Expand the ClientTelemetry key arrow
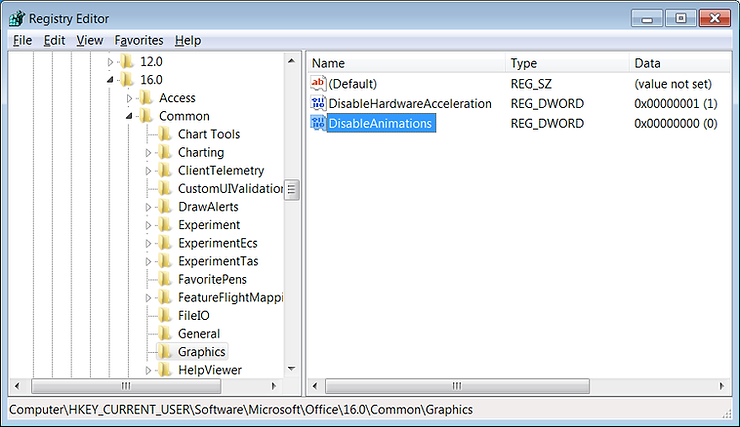This screenshot has width=740, height=427. (x=149, y=171)
